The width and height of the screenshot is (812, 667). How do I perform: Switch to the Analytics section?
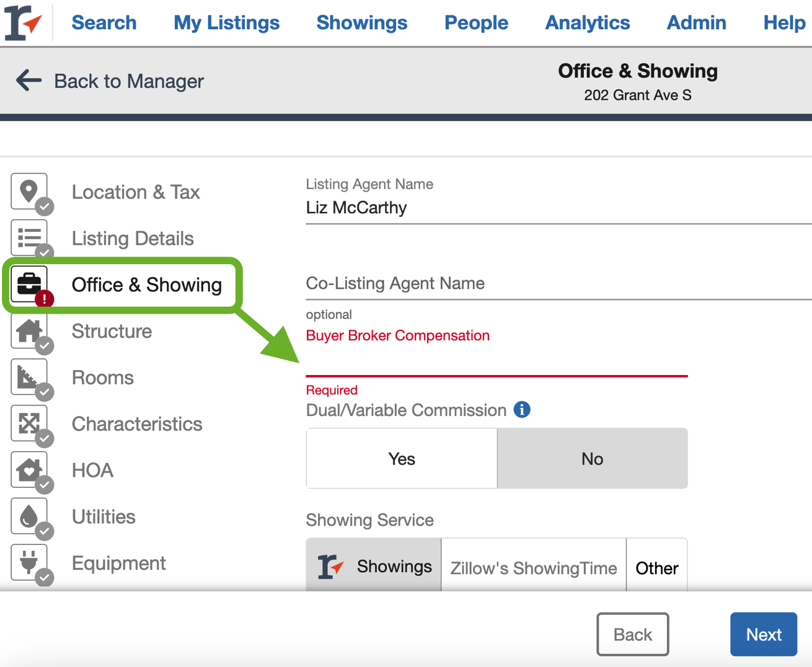pyautogui.click(x=587, y=22)
